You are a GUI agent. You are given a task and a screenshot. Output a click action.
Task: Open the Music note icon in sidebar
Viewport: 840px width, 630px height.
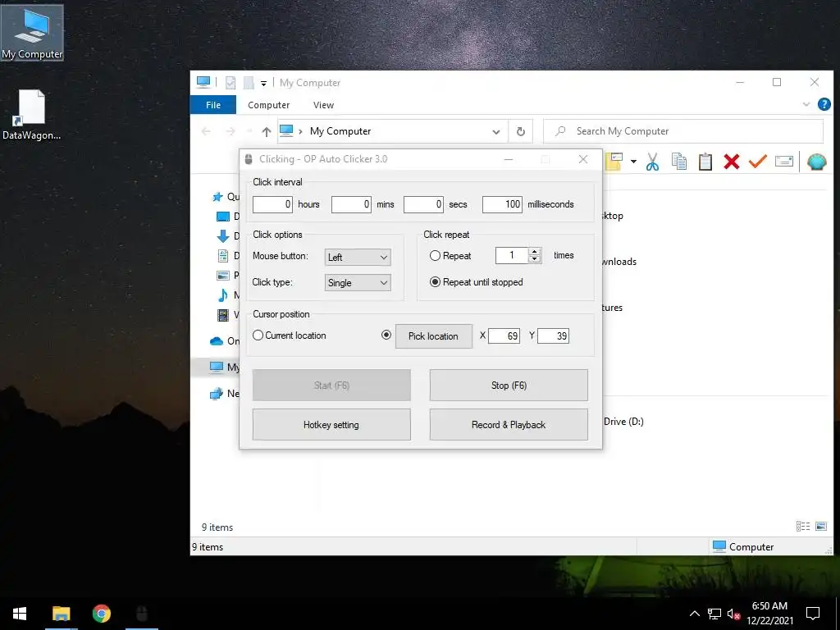tap(223, 294)
